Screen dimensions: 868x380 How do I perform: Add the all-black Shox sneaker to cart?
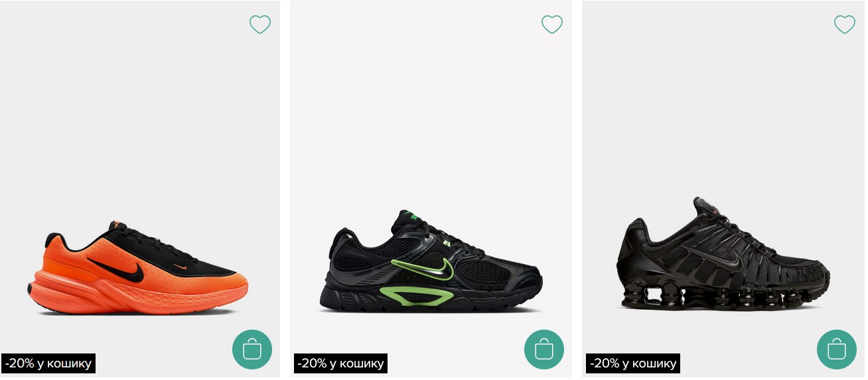coord(837,349)
